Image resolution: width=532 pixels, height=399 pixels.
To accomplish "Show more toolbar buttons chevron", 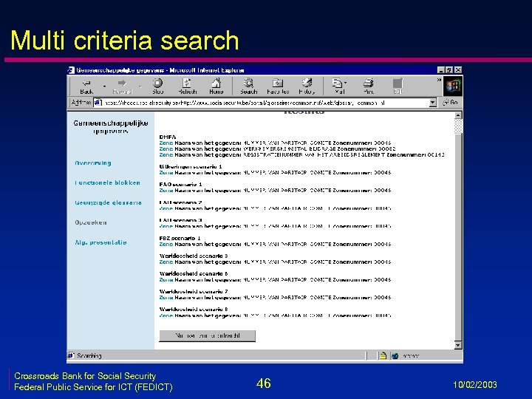I will 439,80.
